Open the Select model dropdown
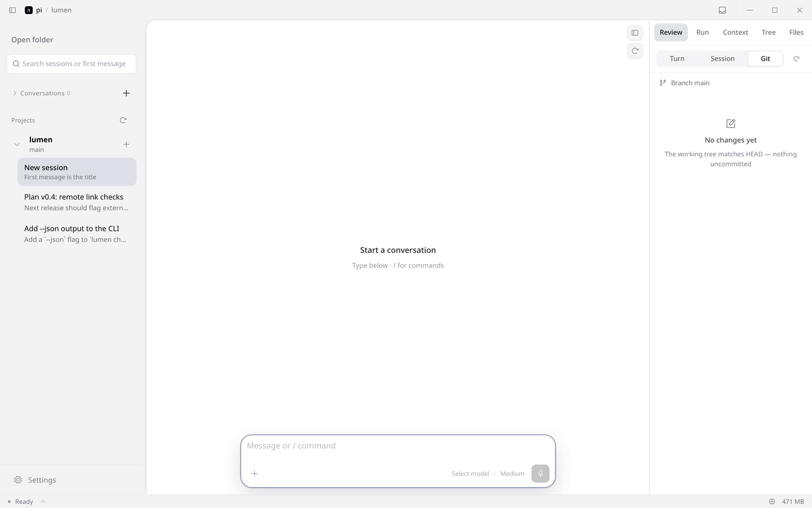The height and width of the screenshot is (508, 812). [470, 474]
